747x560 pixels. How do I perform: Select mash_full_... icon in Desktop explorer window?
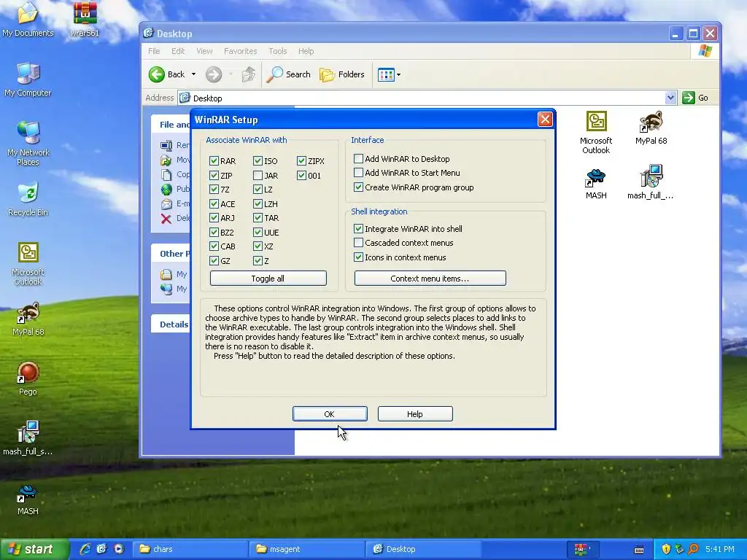click(650, 182)
